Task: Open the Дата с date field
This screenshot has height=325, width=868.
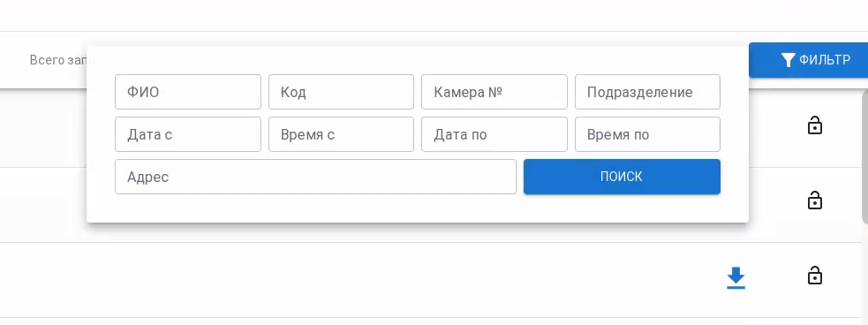Action: (188, 134)
